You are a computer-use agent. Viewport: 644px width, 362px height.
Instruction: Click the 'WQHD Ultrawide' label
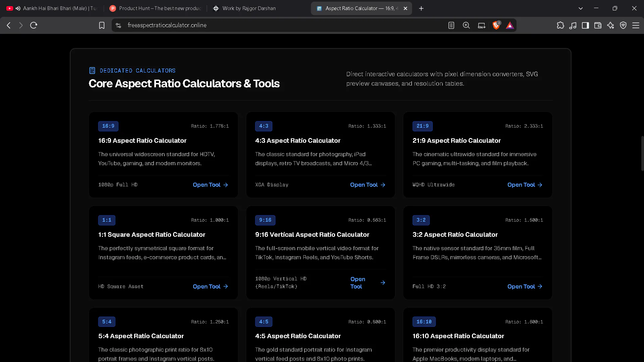[433, 185]
